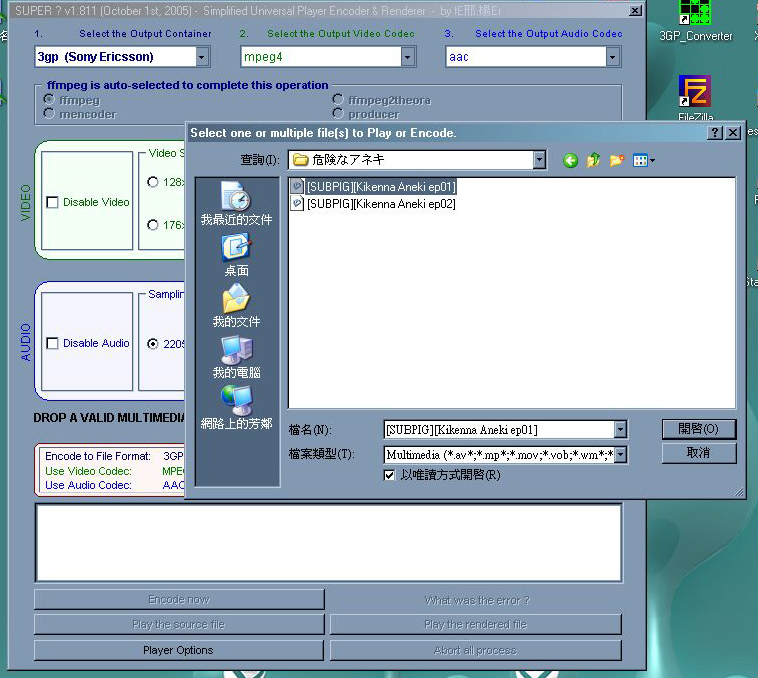Click the Use Video Codec label
The width and height of the screenshot is (758, 678).
[88, 471]
